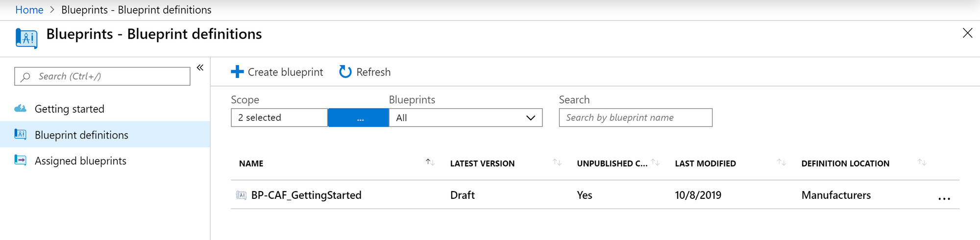Click the circular Refresh icon
Screen dimensions: 980x240
point(345,72)
